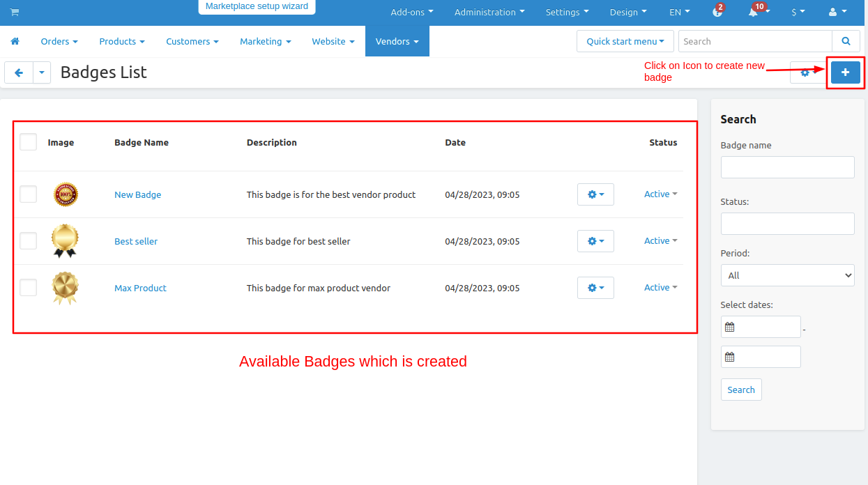Open the user account icon menu

837,12
